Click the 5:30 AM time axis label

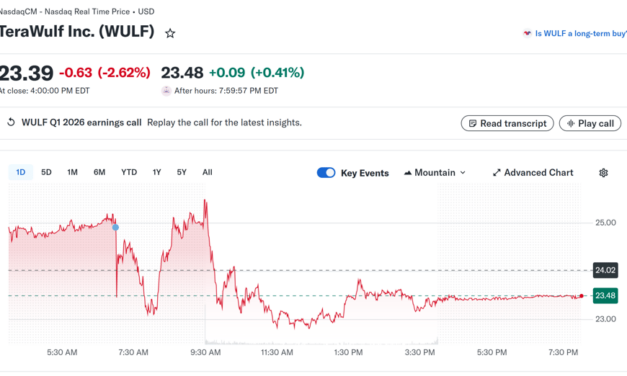(x=62, y=352)
